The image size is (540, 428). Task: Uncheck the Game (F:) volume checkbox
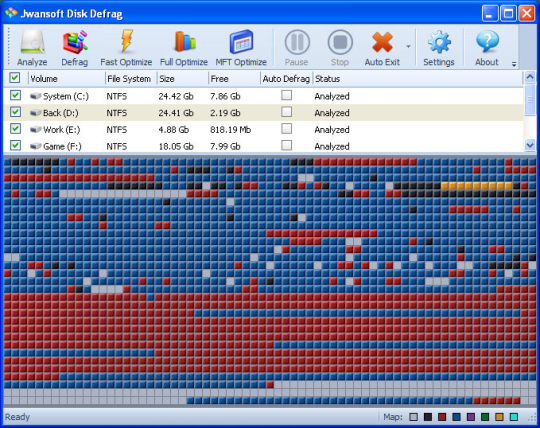coord(15,145)
